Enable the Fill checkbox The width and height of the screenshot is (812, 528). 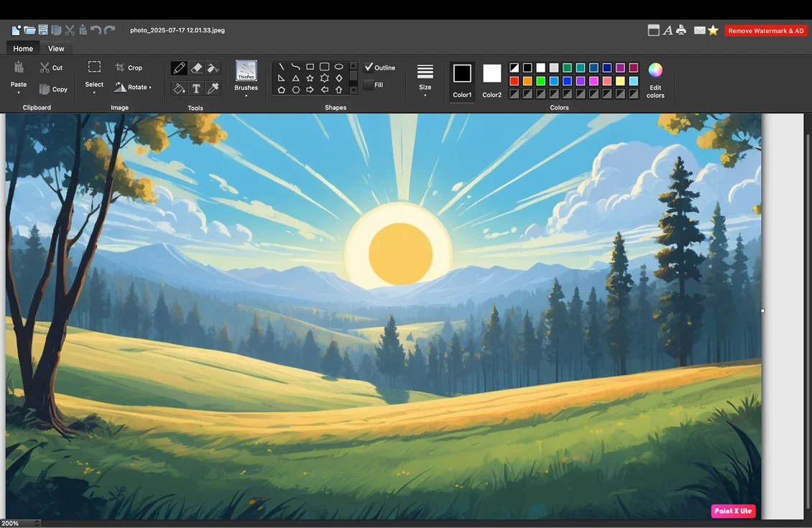[x=369, y=85]
